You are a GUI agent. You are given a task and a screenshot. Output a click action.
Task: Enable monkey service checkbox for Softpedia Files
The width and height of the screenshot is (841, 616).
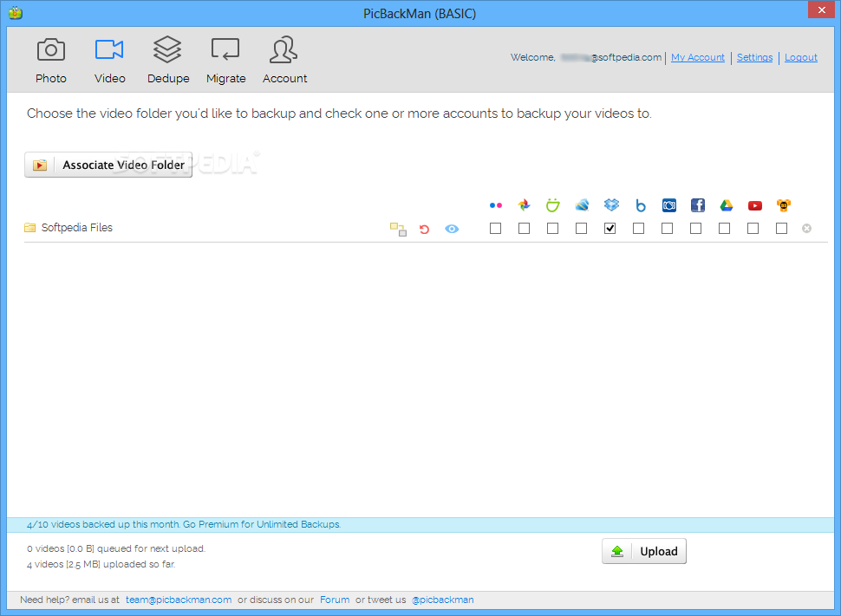pyautogui.click(x=781, y=229)
